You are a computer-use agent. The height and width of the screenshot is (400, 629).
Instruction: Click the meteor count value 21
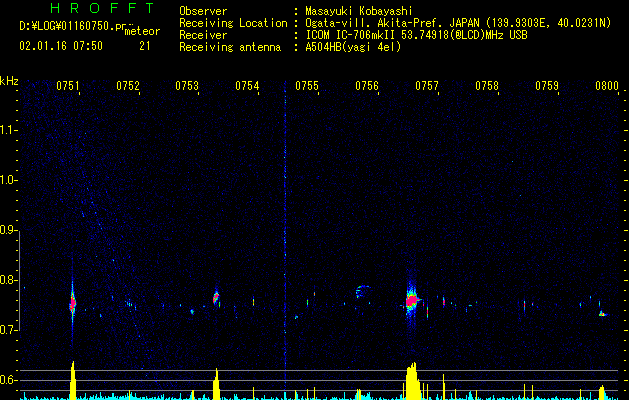coord(145,46)
